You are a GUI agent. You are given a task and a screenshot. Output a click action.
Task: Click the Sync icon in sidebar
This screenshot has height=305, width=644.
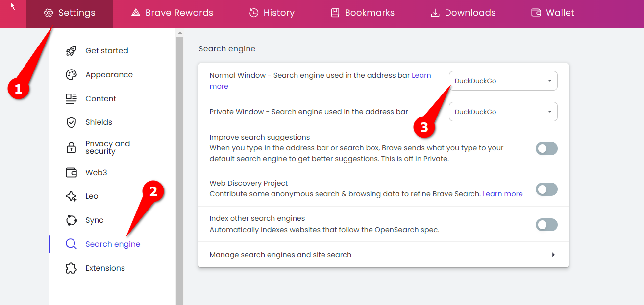pyautogui.click(x=71, y=220)
